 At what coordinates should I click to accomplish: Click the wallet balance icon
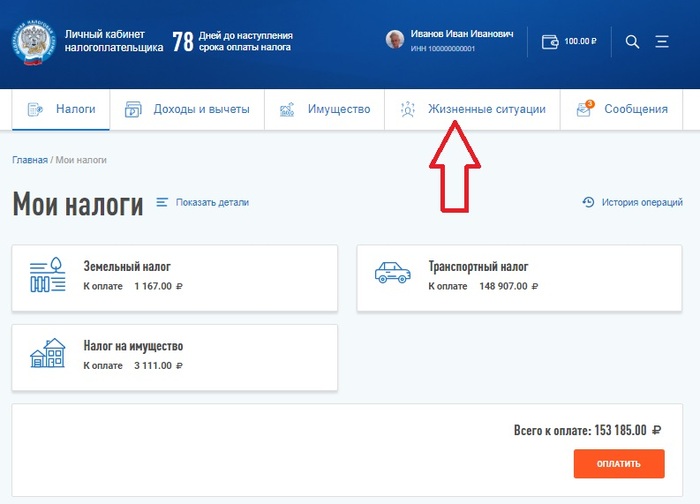[550, 42]
